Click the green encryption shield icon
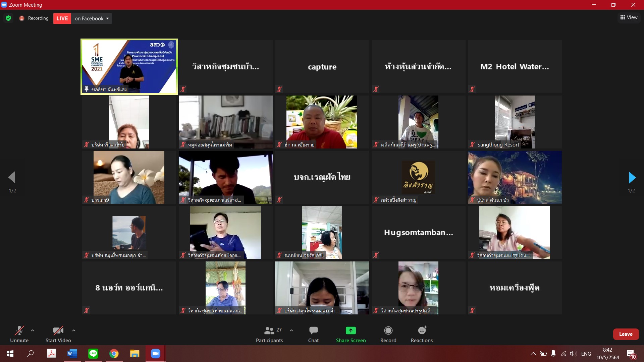The width and height of the screenshot is (644, 362). point(8,18)
